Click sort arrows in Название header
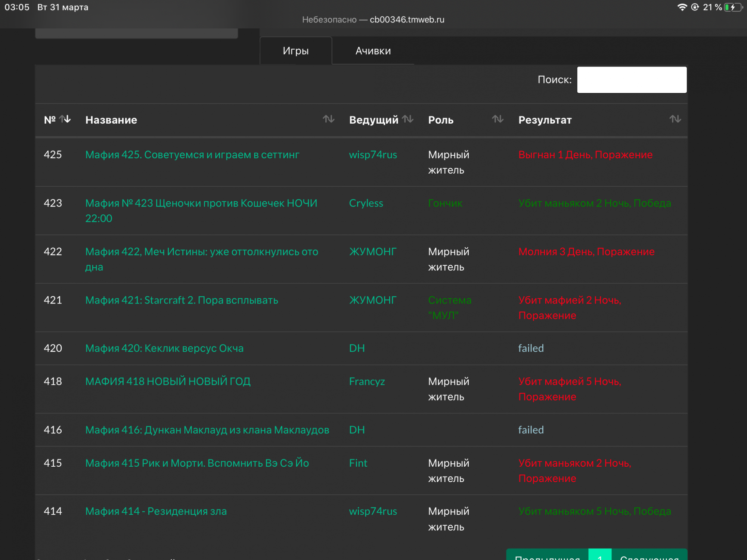The height and width of the screenshot is (560, 747). pyautogui.click(x=328, y=119)
